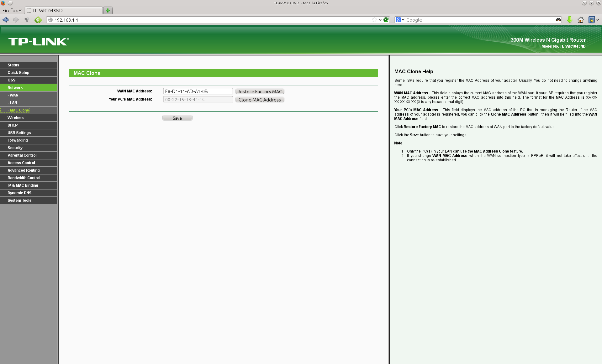Image resolution: width=602 pixels, height=364 pixels.
Task: Select the WAN submenu item
Action: pyautogui.click(x=14, y=95)
